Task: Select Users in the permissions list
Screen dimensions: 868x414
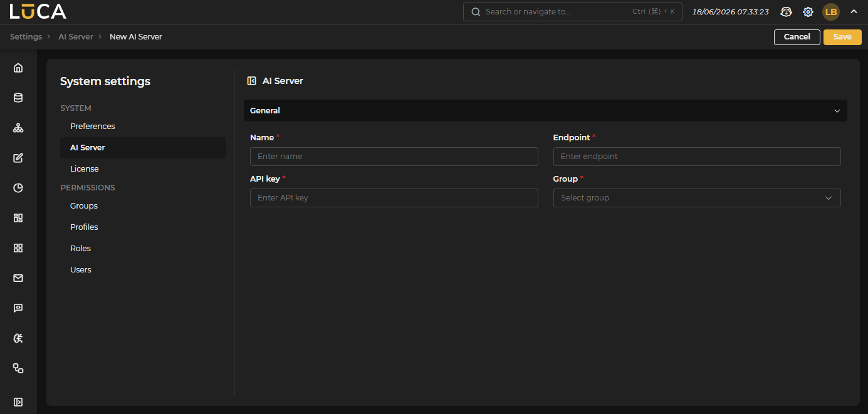Action: [81, 270]
